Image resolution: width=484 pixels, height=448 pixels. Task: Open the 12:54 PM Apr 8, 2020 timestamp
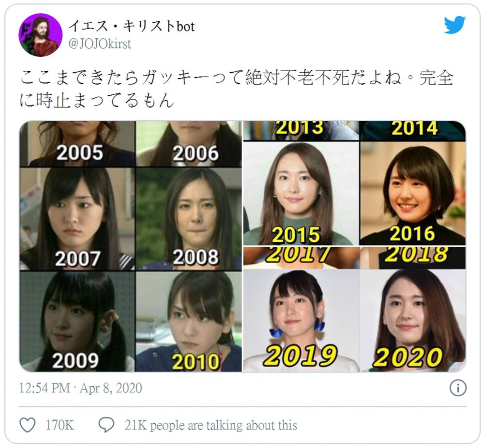80,388
